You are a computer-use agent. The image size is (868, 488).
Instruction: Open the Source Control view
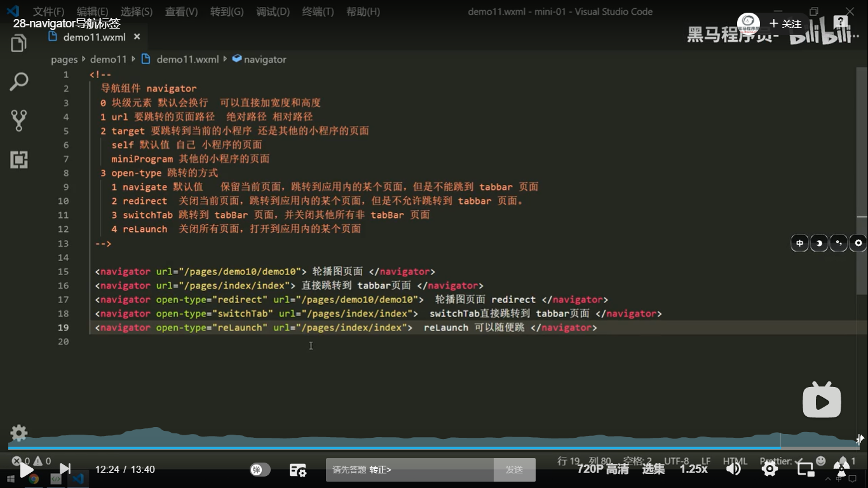click(19, 121)
